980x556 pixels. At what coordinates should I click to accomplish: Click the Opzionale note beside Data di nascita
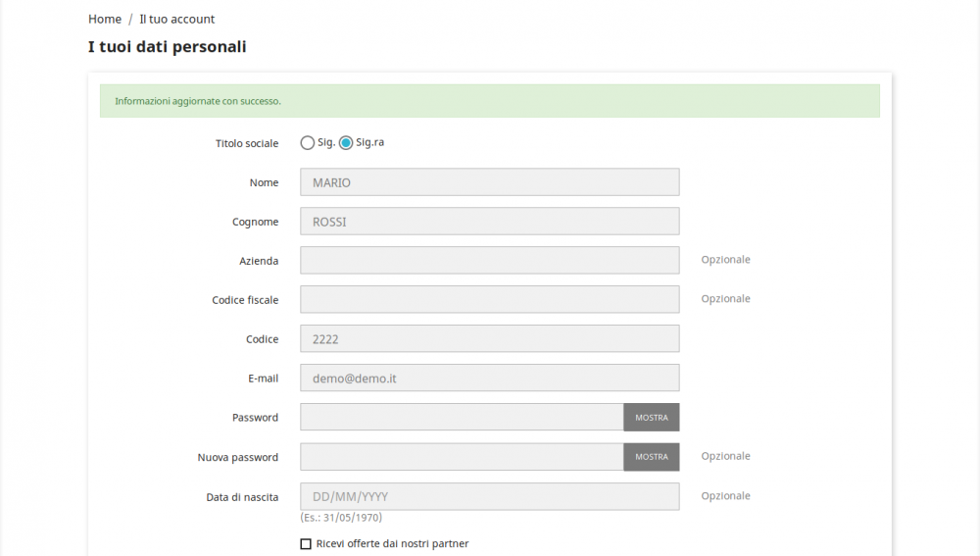[x=725, y=496]
